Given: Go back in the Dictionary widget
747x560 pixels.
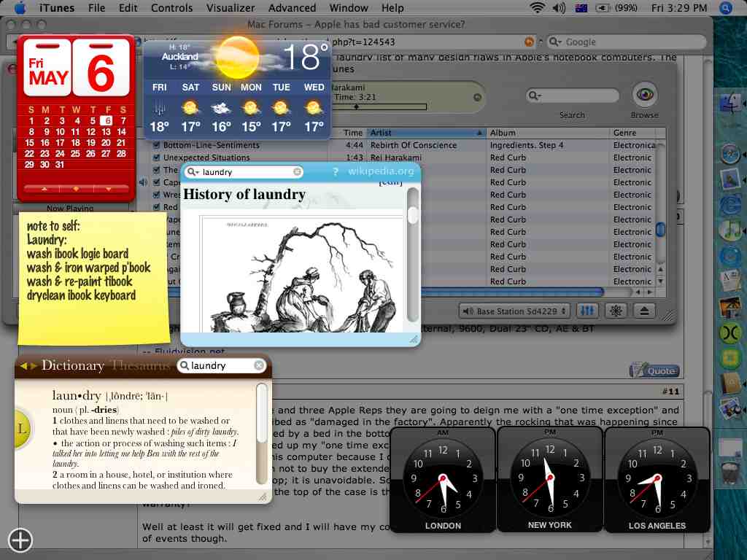Looking at the screenshot, I should (x=23, y=366).
